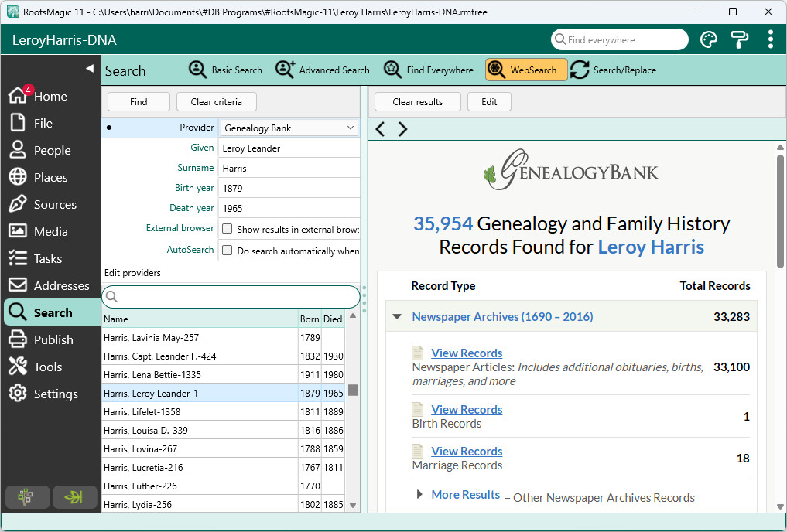This screenshot has height=532, width=787.
Task: Click the Given name field
Action: click(x=289, y=148)
